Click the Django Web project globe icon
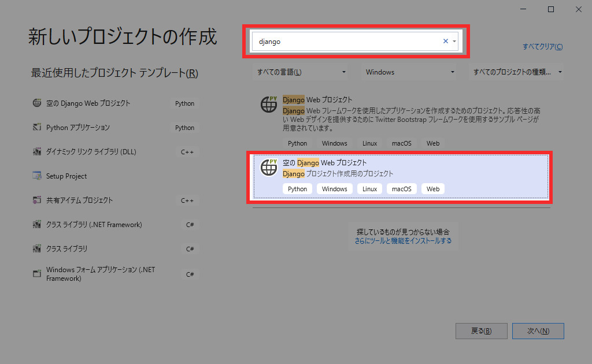The height and width of the screenshot is (364, 592). 269,104
